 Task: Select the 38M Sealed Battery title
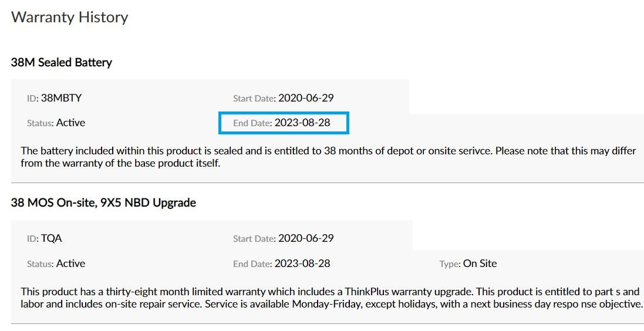point(62,62)
